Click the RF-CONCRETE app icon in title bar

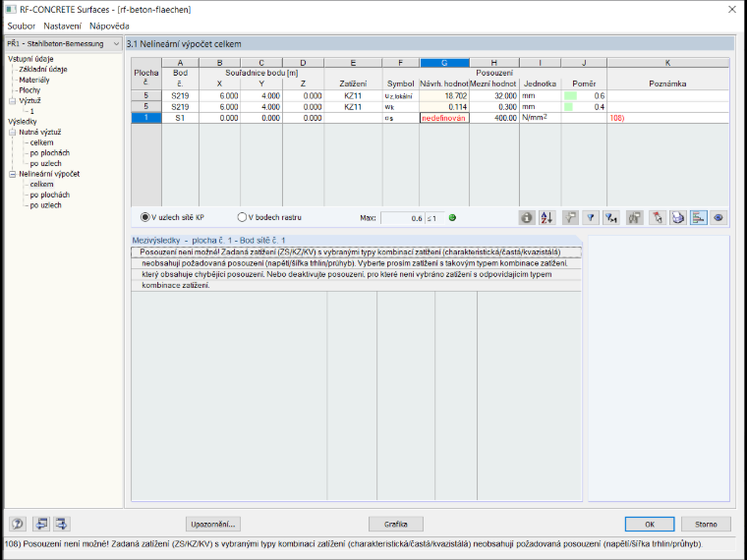point(11,10)
